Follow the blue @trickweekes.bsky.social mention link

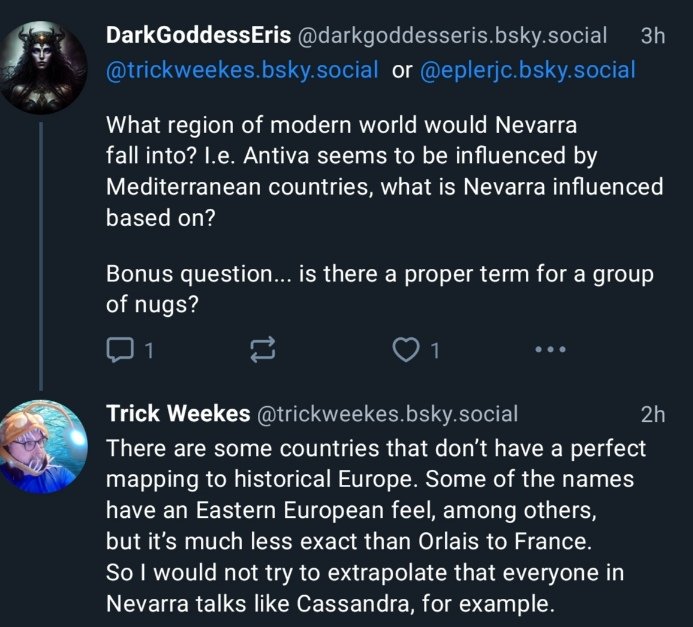click(x=242, y=70)
